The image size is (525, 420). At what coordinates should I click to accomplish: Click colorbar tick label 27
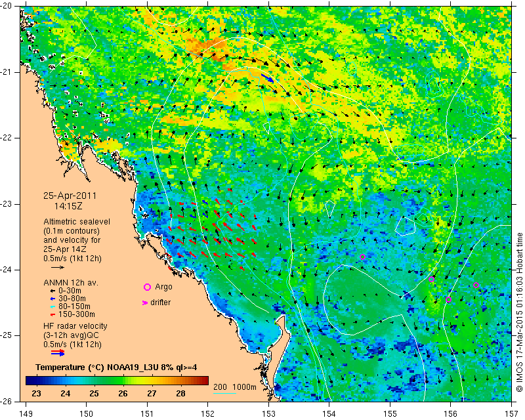pos(152,394)
